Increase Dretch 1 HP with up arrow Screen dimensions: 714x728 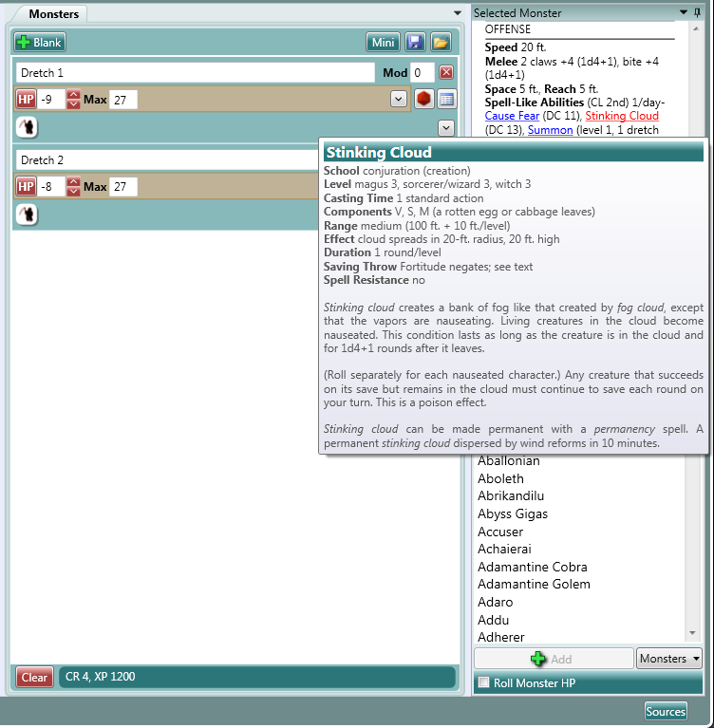(x=73, y=94)
